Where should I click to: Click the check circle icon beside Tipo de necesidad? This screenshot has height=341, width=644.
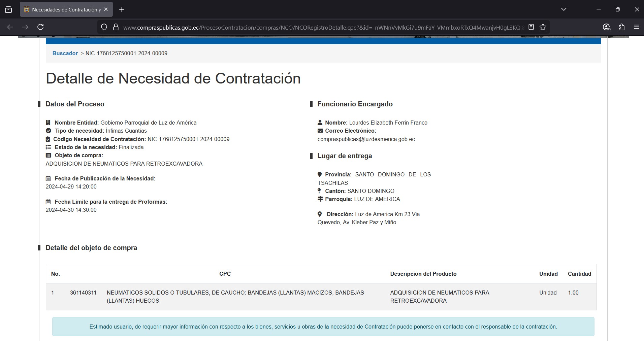49,131
